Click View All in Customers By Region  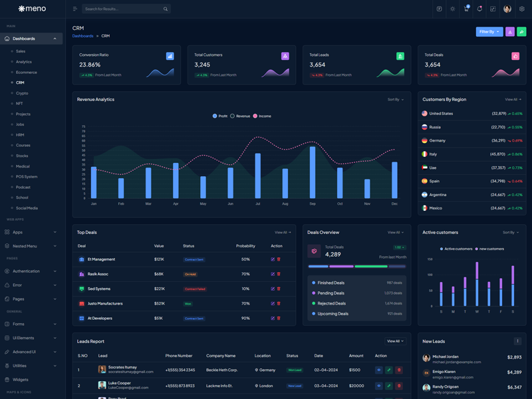click(x=513, y=100)
